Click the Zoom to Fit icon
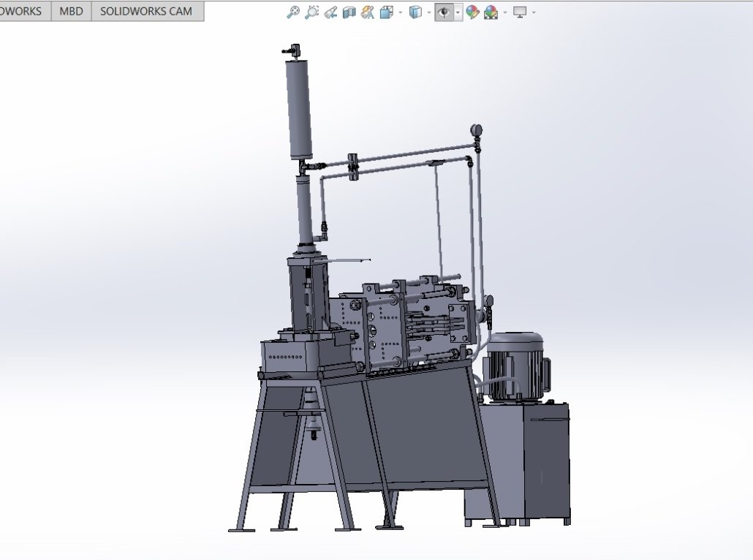Screen dimensions: 753x560 [x=293, y=12]
